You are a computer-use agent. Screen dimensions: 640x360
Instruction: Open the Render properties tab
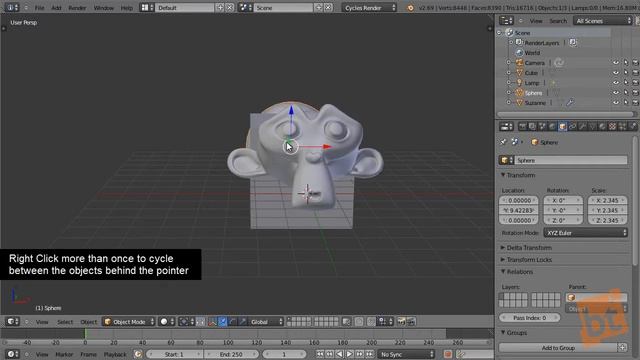tap(522, 127)
